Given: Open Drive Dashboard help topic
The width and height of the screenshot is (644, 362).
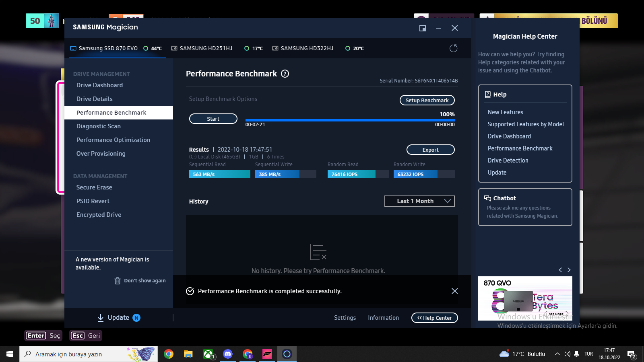Looking at the screenshot, I should tap(509, 136).
